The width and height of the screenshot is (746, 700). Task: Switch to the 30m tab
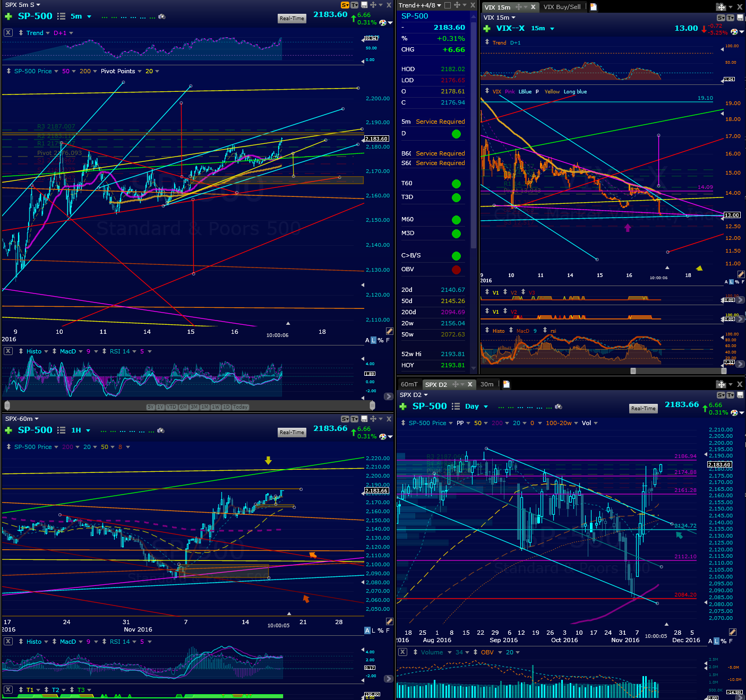[x=487, y=384]
